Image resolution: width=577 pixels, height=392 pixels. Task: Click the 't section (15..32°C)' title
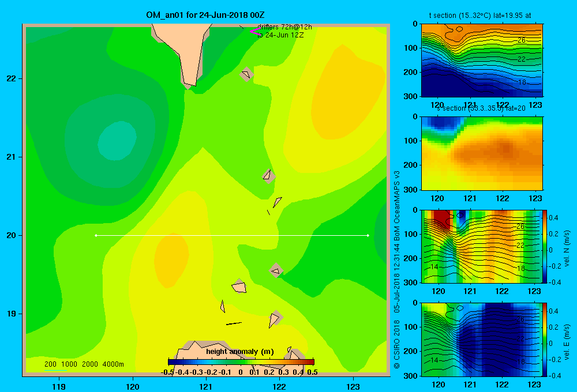click(480, 16)
